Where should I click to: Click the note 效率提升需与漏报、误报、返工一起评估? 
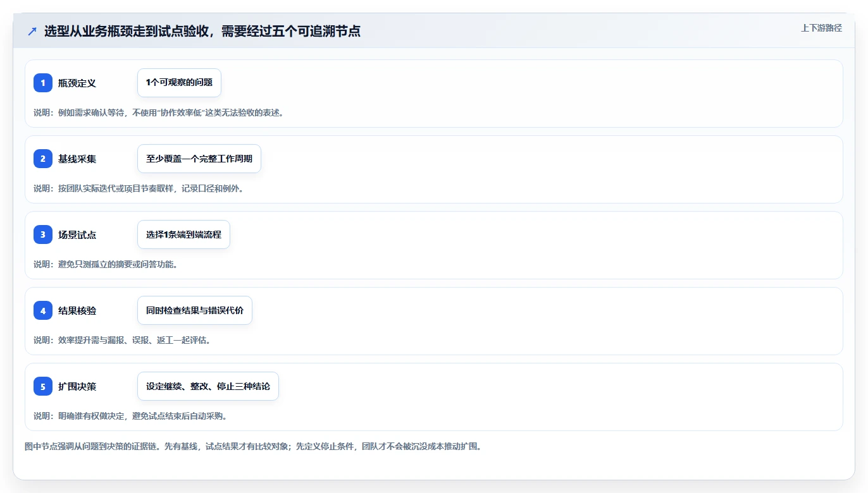tap(122, 340)
